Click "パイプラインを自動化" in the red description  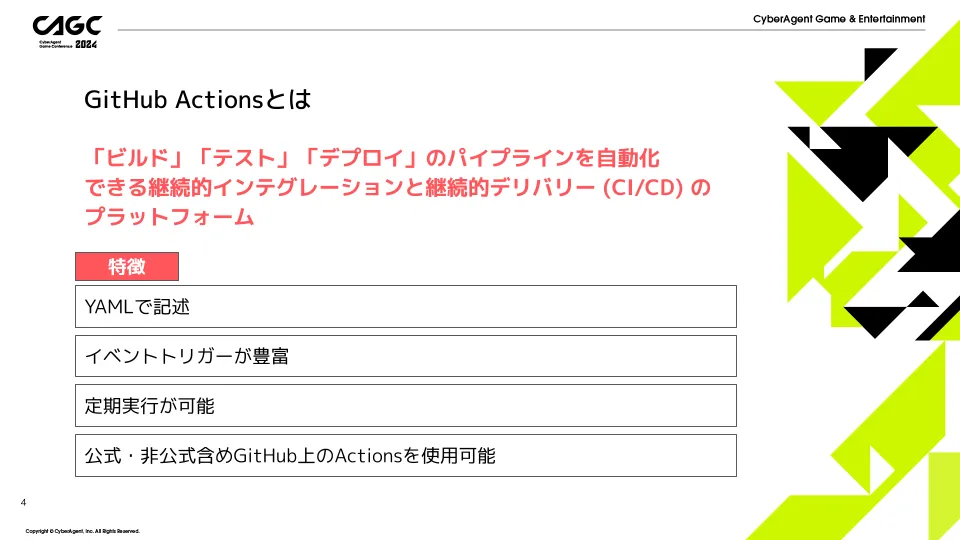[x=552, y=159]
